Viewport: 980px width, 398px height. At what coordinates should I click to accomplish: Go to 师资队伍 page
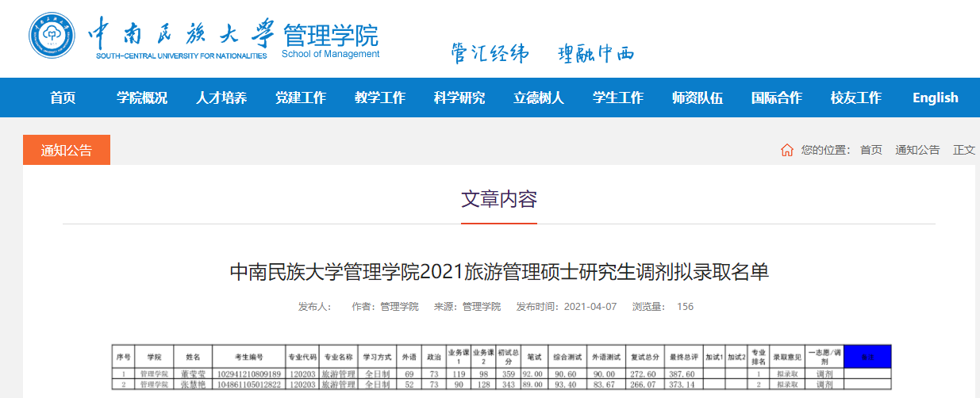tap(698, 98)
